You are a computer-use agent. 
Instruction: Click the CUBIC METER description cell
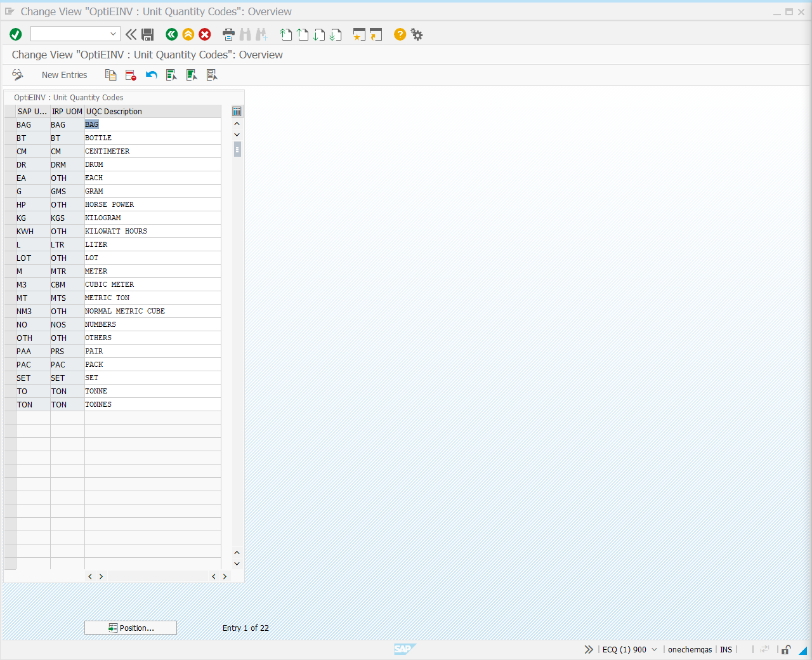click(x=152, y=284)
